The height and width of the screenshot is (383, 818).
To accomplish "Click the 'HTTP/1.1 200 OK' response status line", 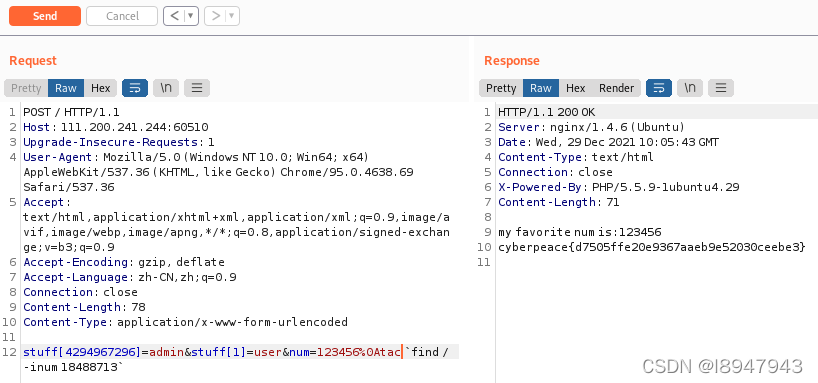I will click(x=546, y=112).
